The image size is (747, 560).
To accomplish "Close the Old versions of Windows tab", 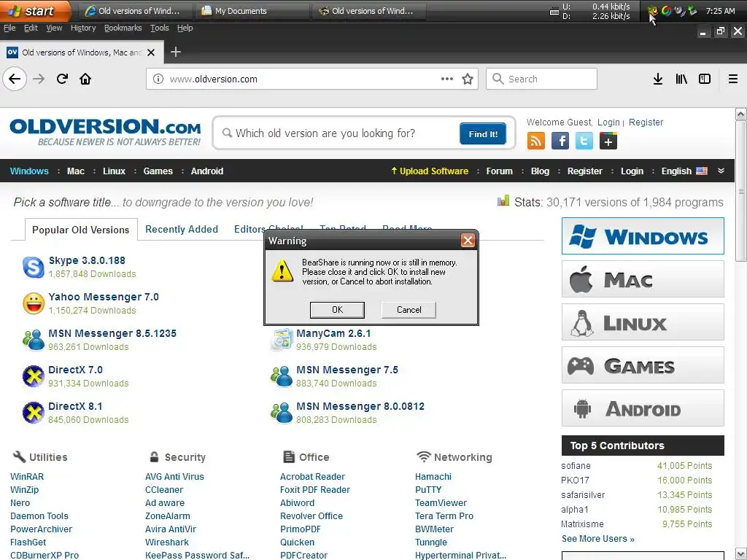I will [151, 52].
